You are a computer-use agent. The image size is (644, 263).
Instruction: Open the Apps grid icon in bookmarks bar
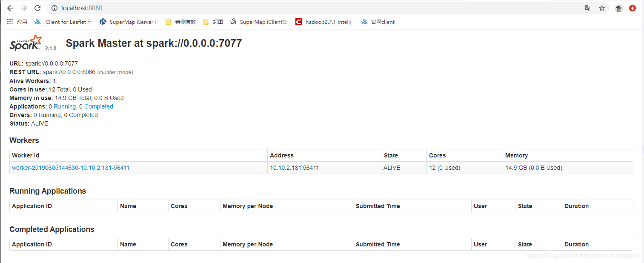tap(10, 22)
